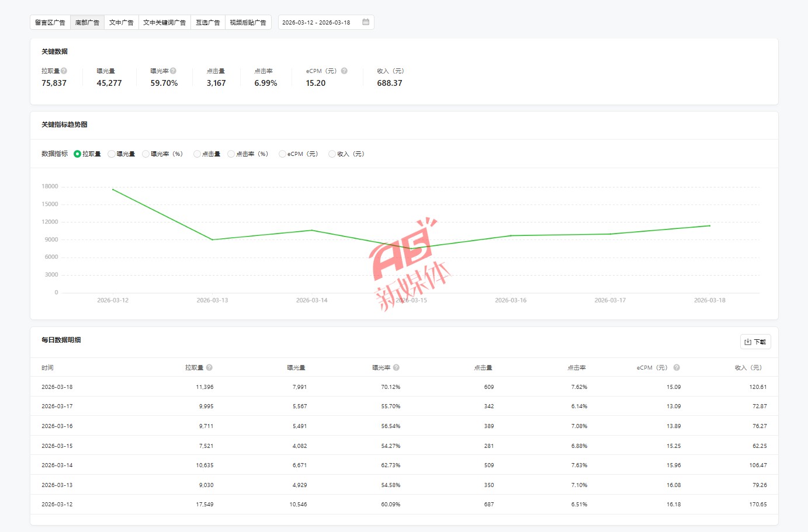Open 视频后贴广告 tab

[x=248, y=22]
